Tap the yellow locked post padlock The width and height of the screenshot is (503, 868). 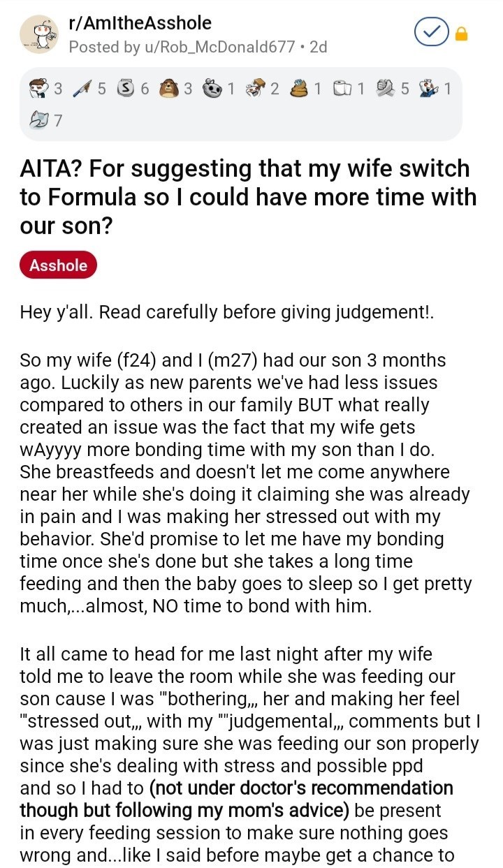point(462,34)
